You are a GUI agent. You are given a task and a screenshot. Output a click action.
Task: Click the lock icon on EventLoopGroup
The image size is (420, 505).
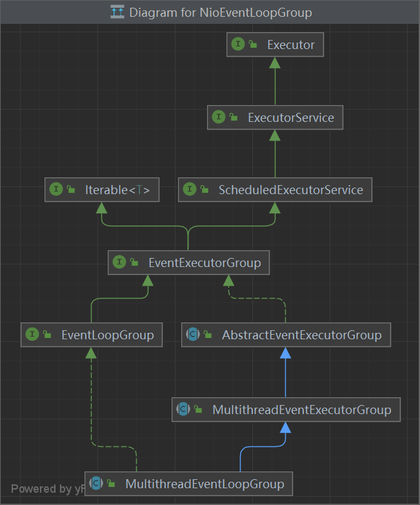(47, 334)
